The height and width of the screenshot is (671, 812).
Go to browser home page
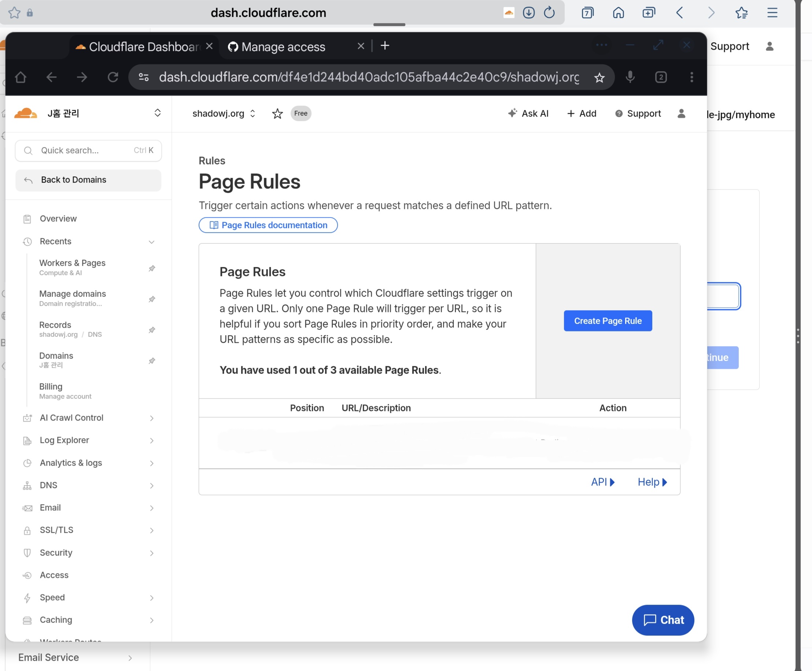(x=21, y=77)
